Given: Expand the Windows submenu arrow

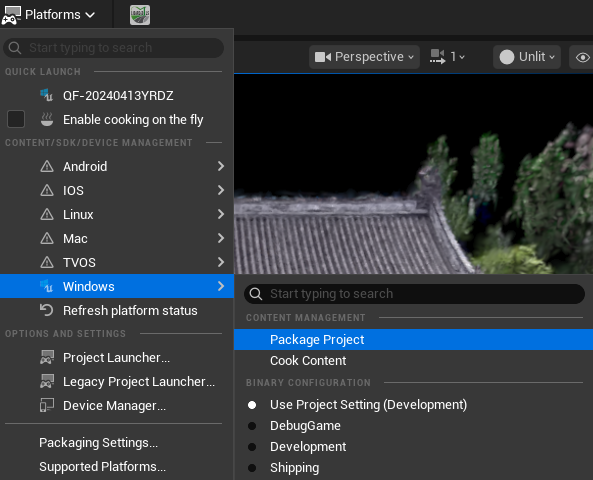Looking at the screenshot, I should coord(221,286).
